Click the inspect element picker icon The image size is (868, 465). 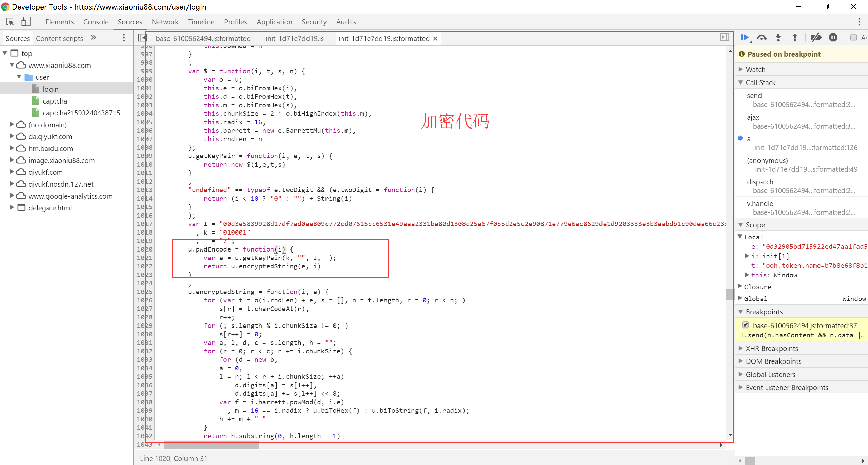10,22
